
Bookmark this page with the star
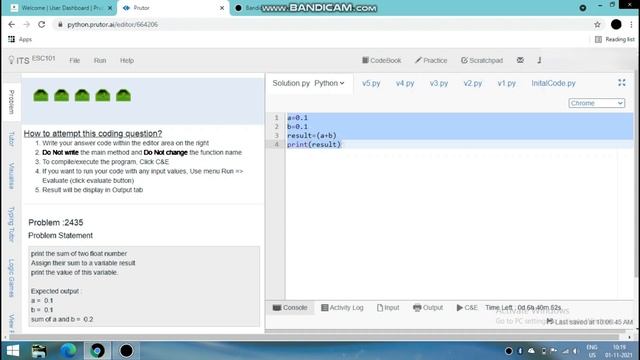tap(597, 24)
